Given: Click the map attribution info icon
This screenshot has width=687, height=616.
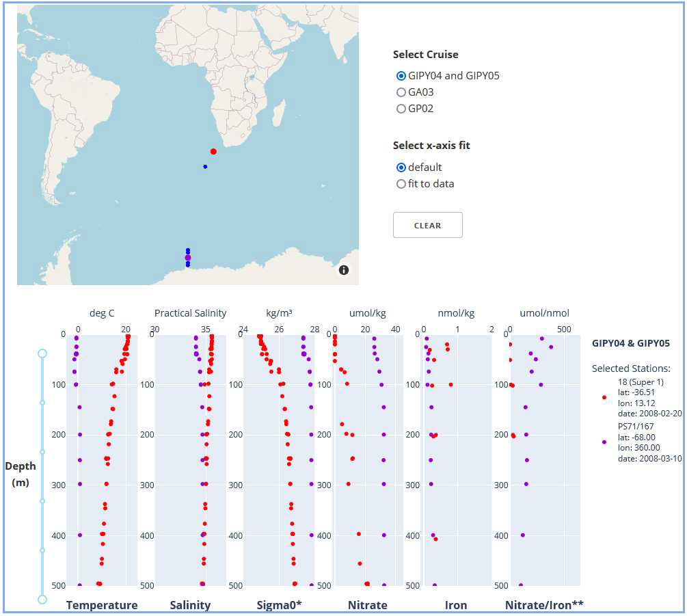Looking at the screenshot, I should [x=343, y=270].
